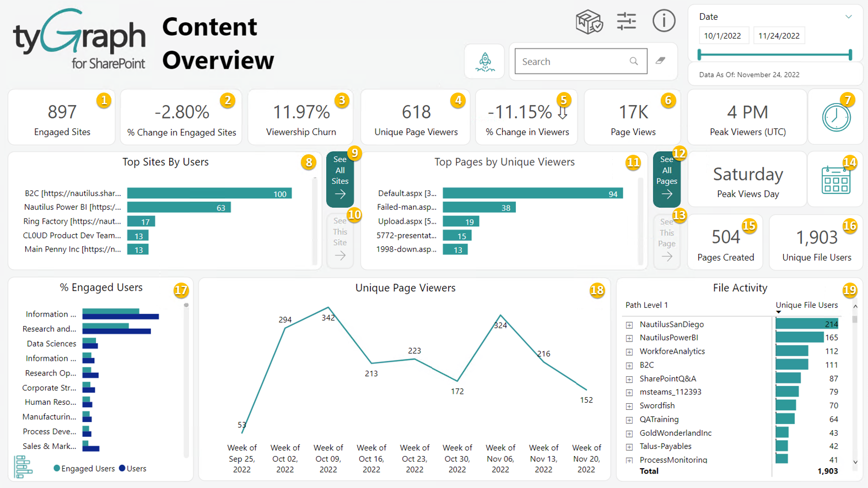The image size is (868, 488).
Task: Expand the Date slicer chevron
Action: pyautogui.click(x=848, y=17)
